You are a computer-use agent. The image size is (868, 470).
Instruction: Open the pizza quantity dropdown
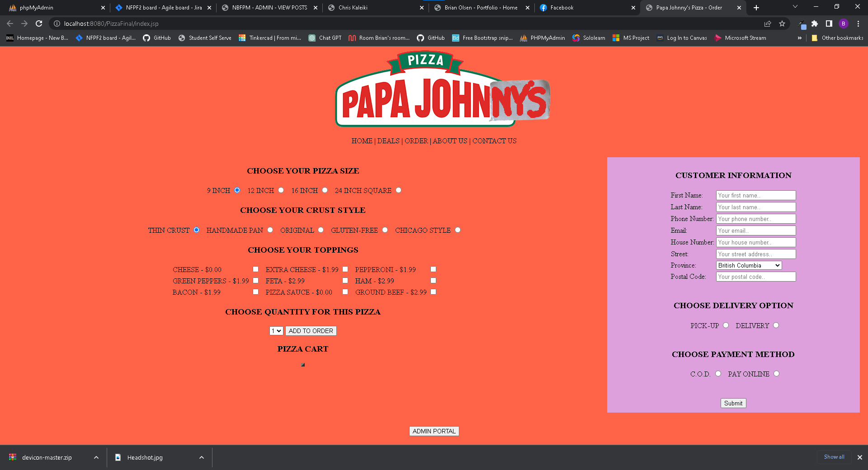click(276, 331)
